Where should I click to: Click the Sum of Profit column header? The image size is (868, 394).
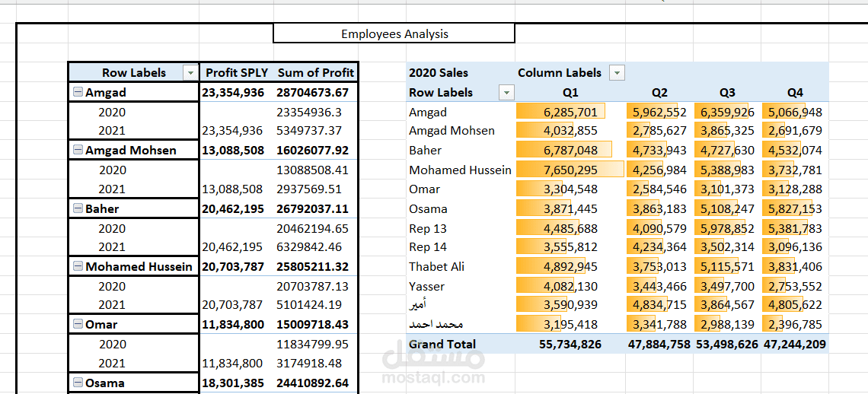(315, 73)
